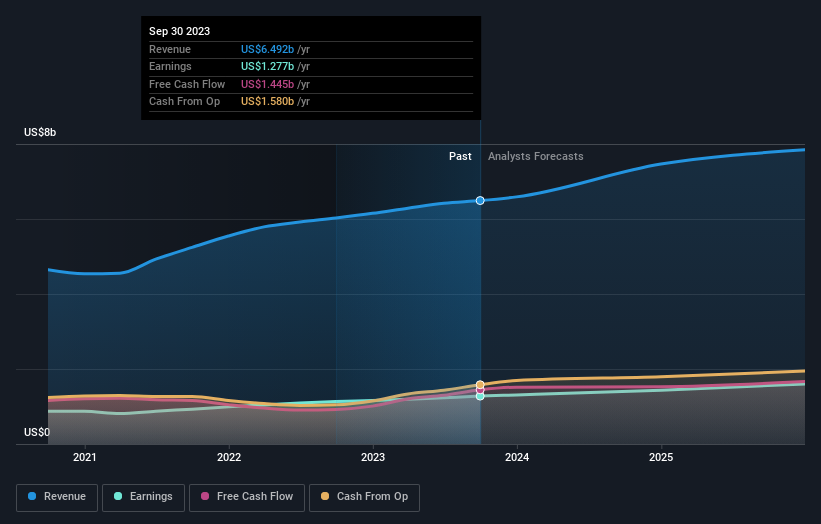Image resolution: width=821 pixels, height=524 pixels.
Task: Select the 2023 x-axis label
Action: (x=373, y=457)
